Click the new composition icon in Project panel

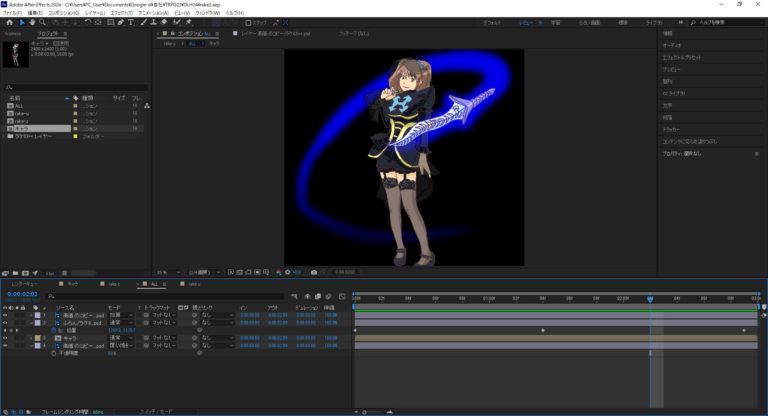(25, 273)
